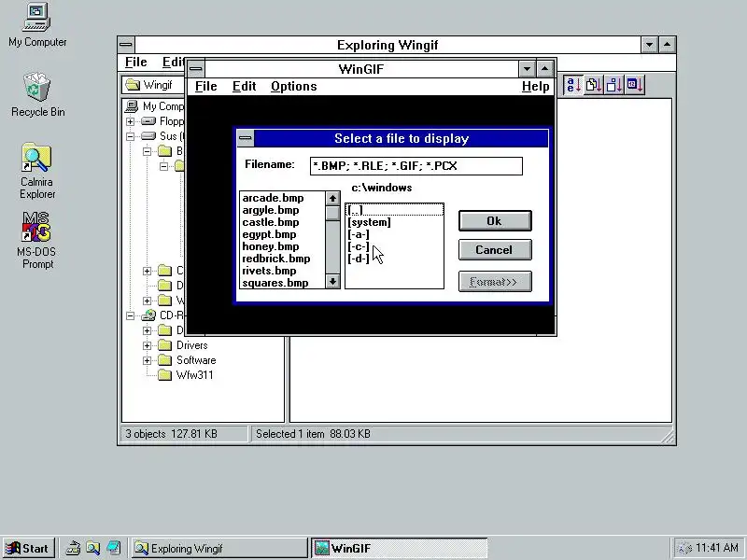Click file list scroll up arrow
Image resolution: width=747 pixels, height=560 pixels.
[332, 199]
